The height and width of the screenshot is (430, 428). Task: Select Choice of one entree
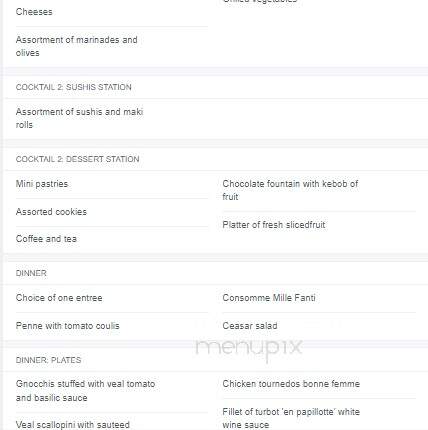click(x=59, y=298)
